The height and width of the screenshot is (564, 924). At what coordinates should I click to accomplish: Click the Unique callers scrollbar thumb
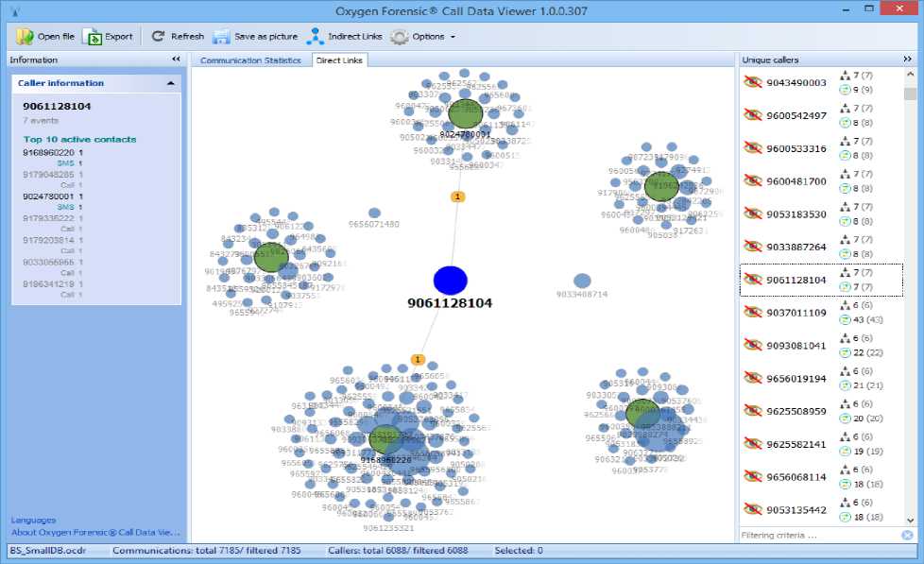tap(910, 94)
